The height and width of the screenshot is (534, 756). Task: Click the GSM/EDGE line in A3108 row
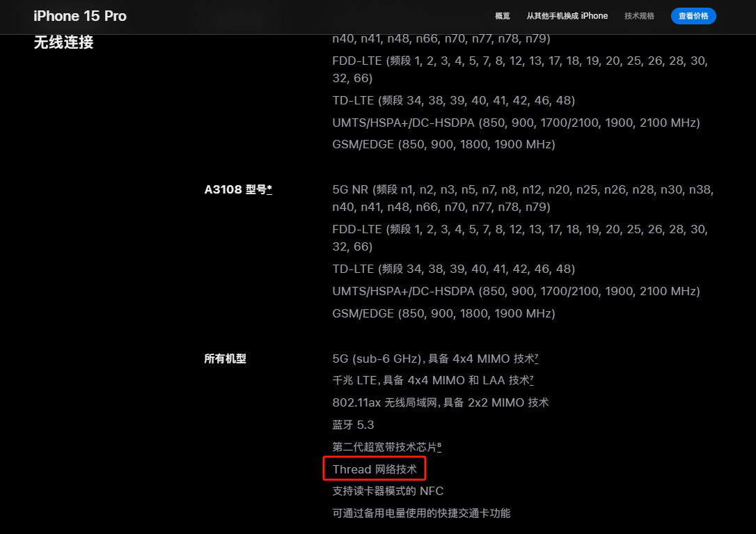444,313
